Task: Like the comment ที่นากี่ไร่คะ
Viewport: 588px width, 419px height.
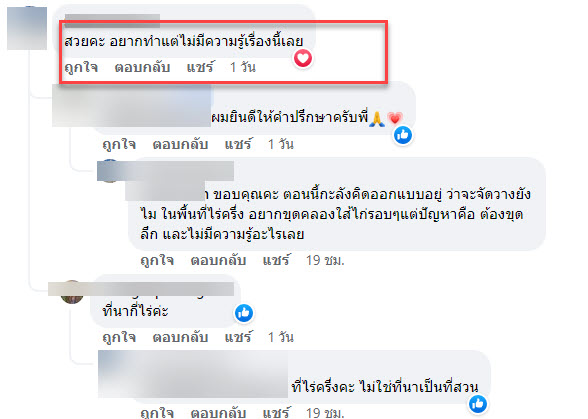Action: [x=119, y=337]
